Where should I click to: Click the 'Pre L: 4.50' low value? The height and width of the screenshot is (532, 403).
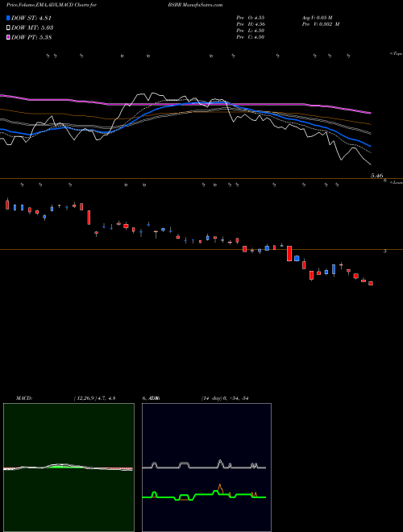tap(251, 31)
